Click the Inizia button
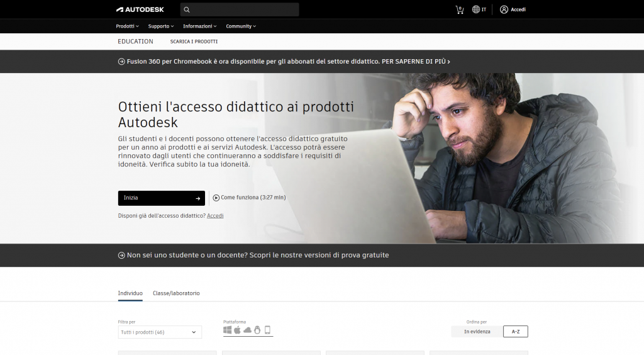Screen dimensions: 644x355 tap(162, 198)
